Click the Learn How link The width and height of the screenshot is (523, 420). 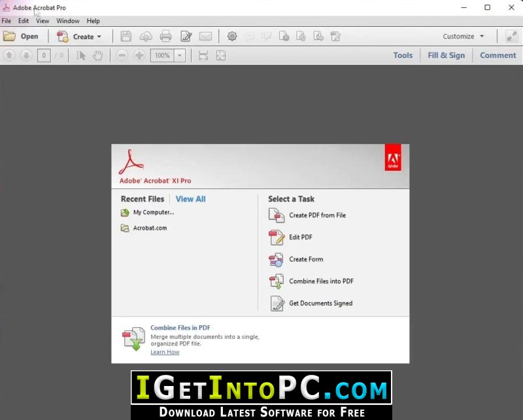pos(165,352)
